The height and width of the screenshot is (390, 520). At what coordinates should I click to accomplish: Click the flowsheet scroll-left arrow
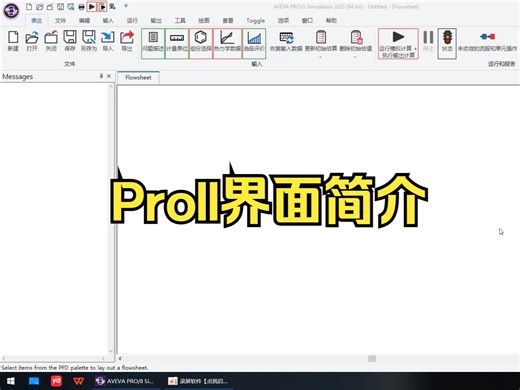pyautogui.click(x=120, y=358)
